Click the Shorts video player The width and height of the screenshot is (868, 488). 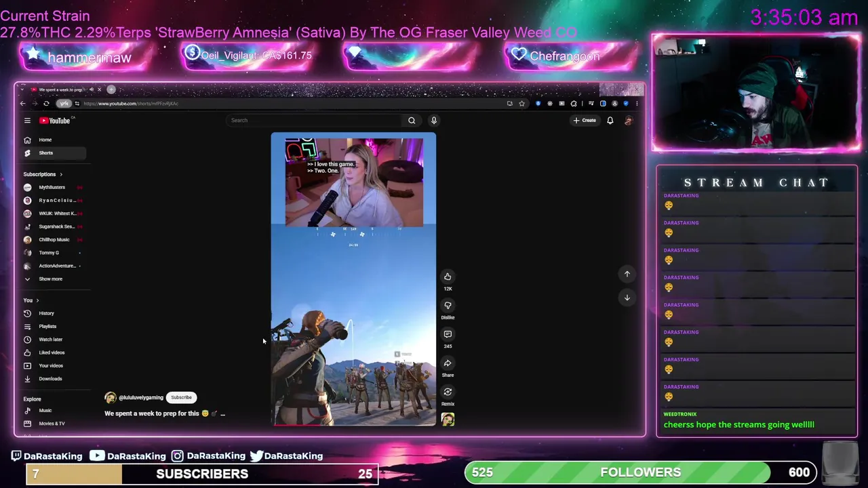coord(353,279)
